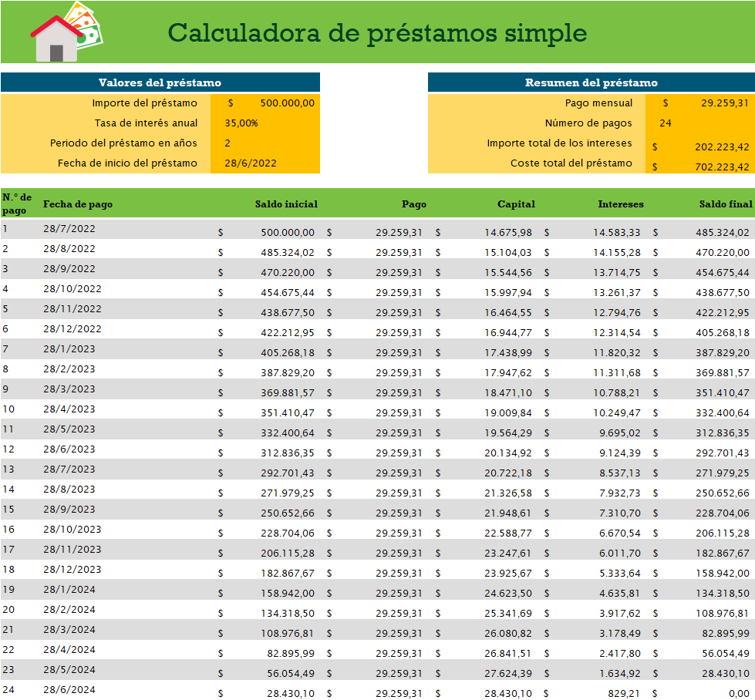Select capital value 21.948,61
Screen dimensions: 755x700
(508, 513)
